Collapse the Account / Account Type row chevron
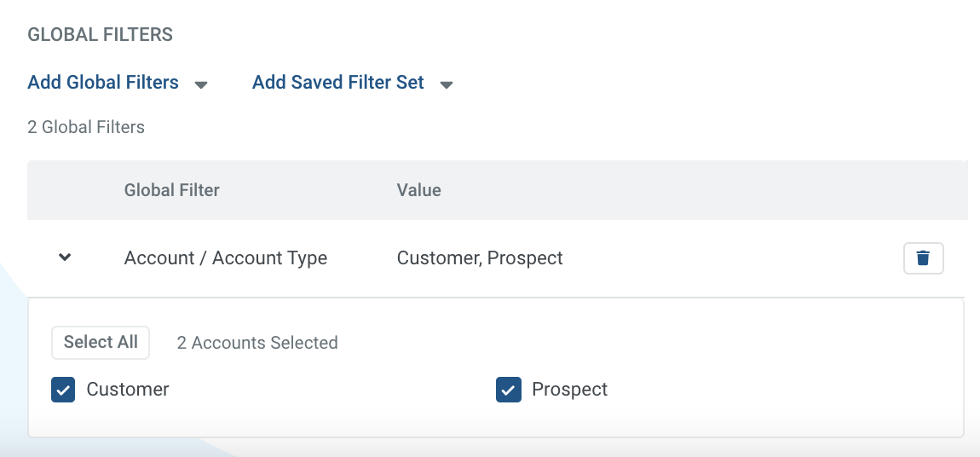The width and height of the screenshot is (980, 457). click(x=65, y=257)
